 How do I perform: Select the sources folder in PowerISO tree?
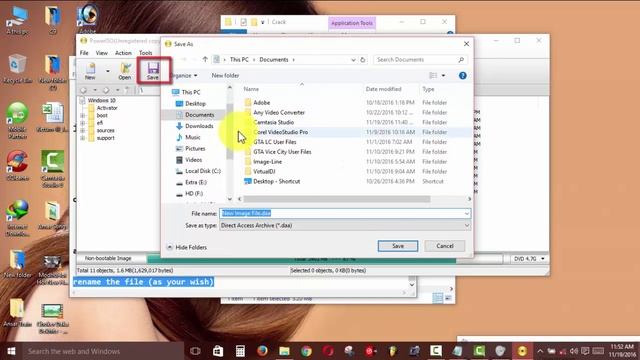105,130
